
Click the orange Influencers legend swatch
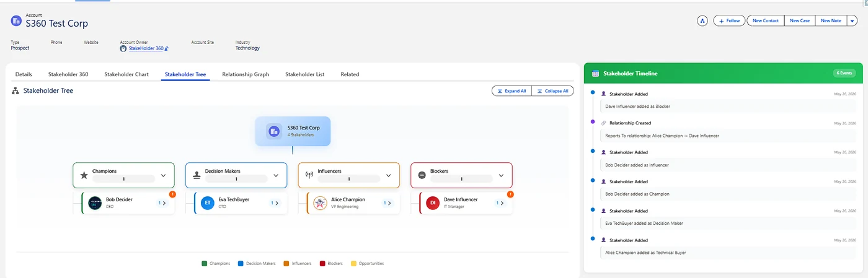286,264
